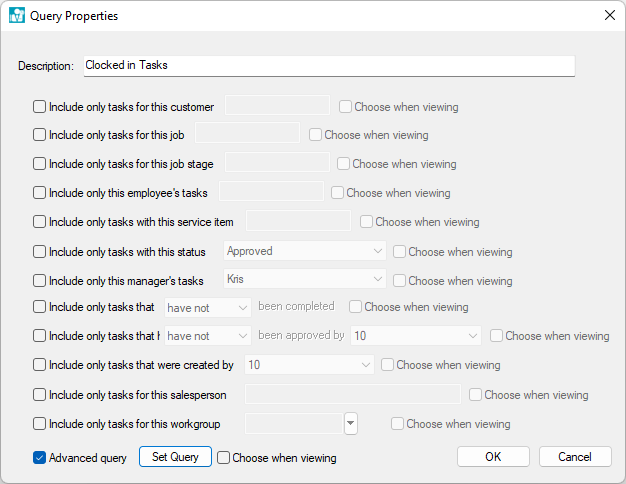Expand the manager dropdown showing Kris
This screenshot has width=626, height=484.
[x=305, y=280]
